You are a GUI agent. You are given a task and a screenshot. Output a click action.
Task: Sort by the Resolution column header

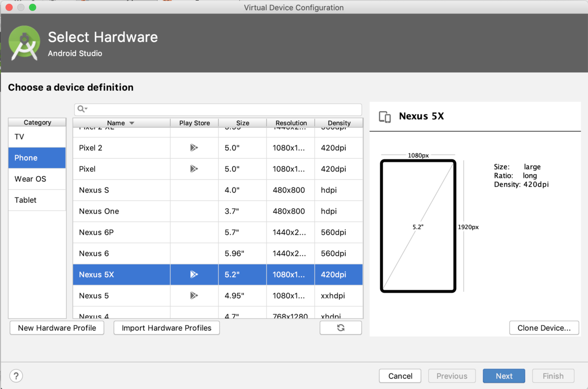coord(291,123)
